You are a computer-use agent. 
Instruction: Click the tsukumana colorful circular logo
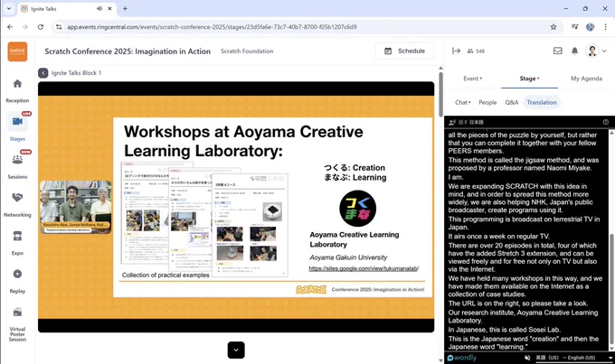click(357, 209)
